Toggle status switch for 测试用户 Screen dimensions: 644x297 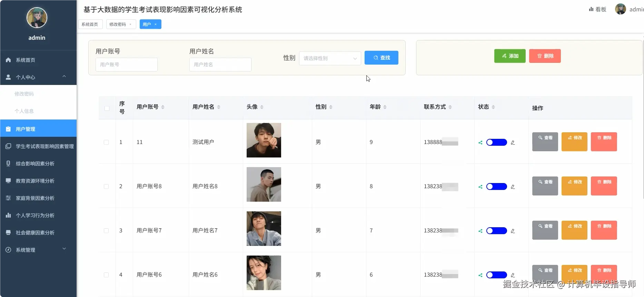point(496,142)
